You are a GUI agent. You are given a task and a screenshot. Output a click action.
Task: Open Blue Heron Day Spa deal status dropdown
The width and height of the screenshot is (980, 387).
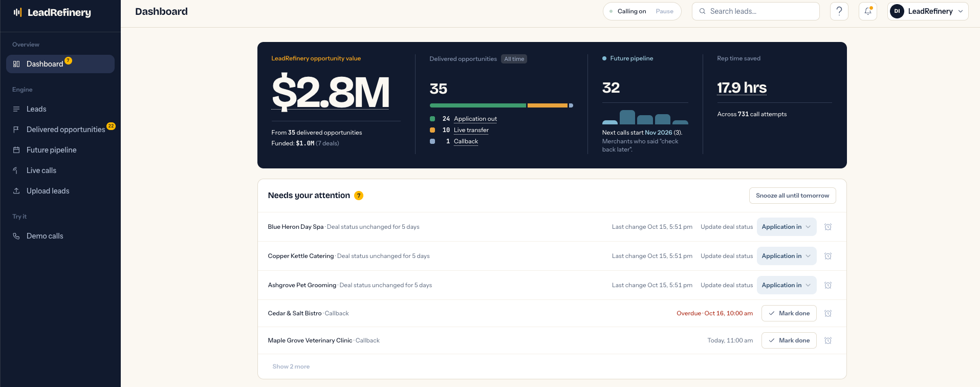(787, 227)
